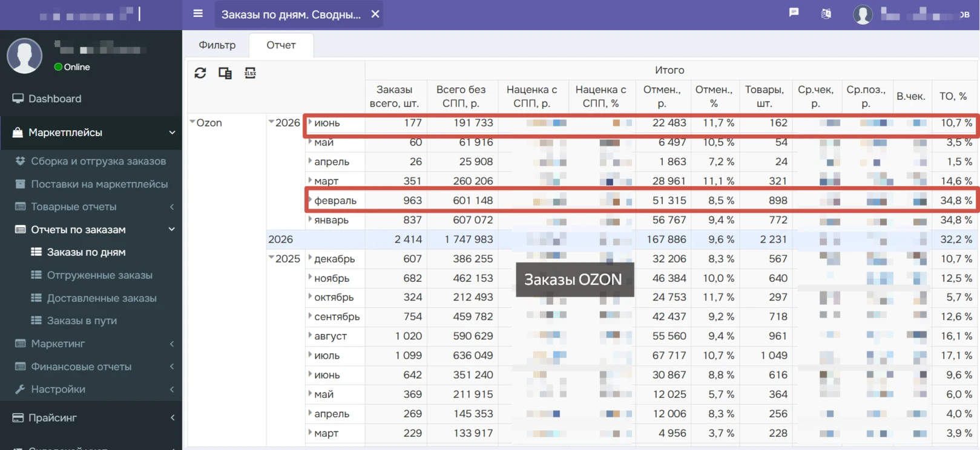This screenshot has width=980, height=450.
Task: Expand the декабрь month row
Action: [310, 258]
